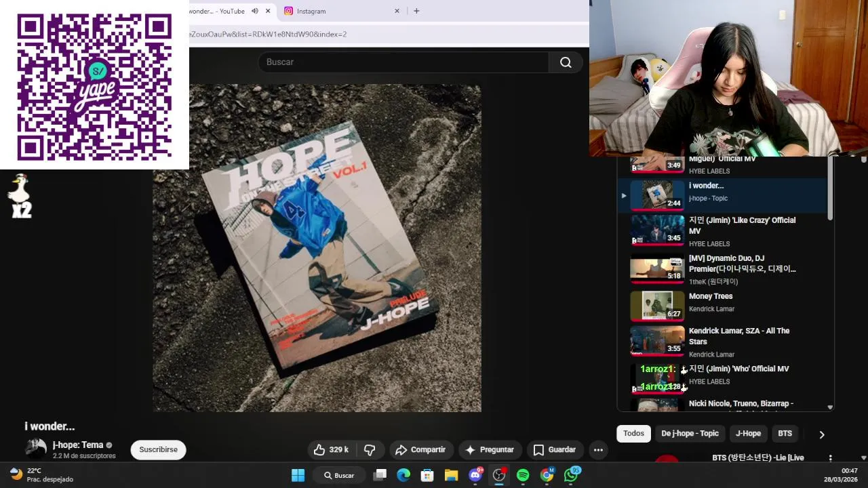Screen dimensions: 868x488
Task: Open Discord from the taskbar
Action: point(475,475)
